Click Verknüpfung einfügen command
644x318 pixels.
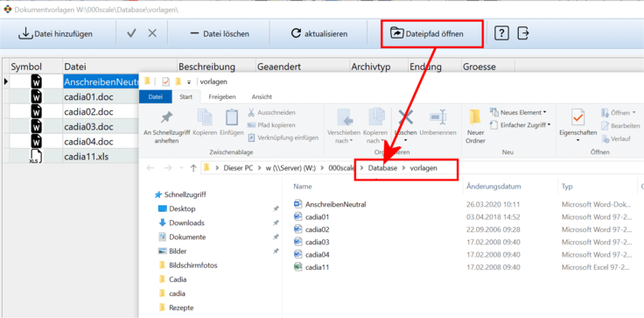click(283, 138)
